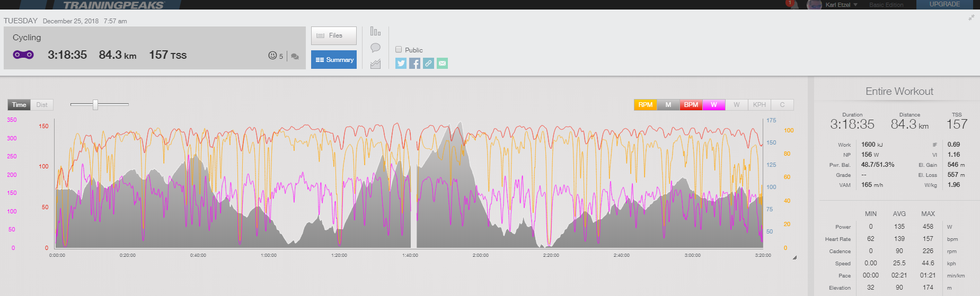Toggle the orange RPM cadence series
980x296 pixels.
point(646,105)
